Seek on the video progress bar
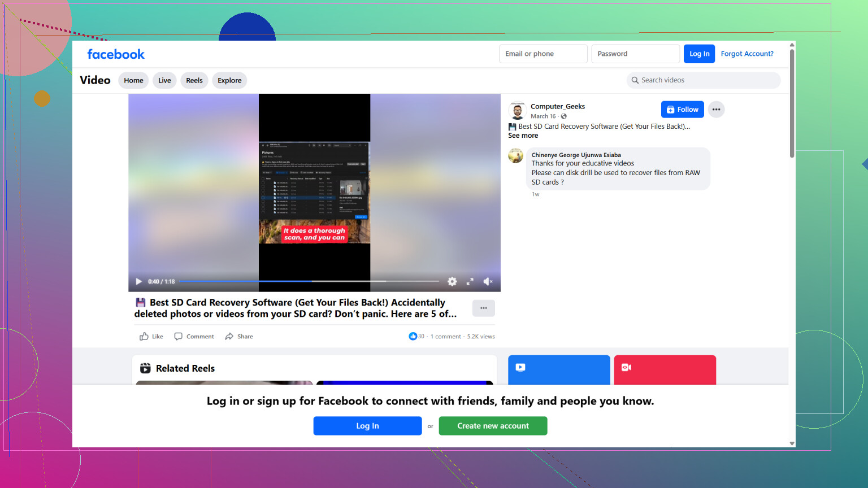 pos(309,281)
